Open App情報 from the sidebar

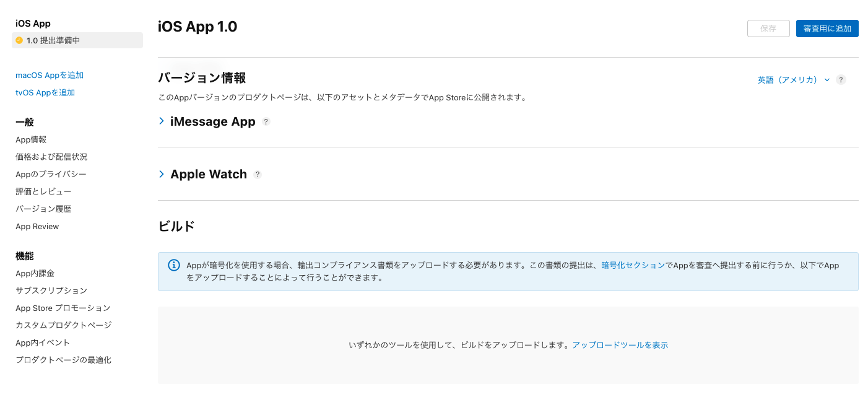[30, 139]
